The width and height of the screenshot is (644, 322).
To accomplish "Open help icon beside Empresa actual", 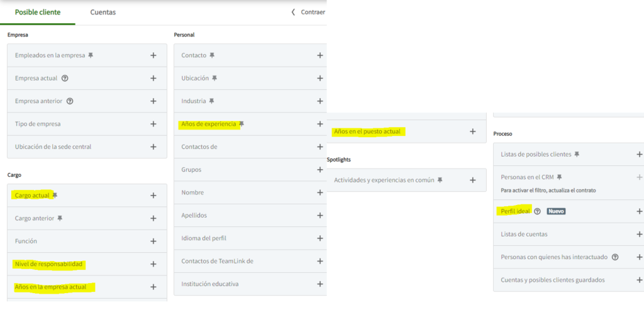I will [x=65, y=78].
